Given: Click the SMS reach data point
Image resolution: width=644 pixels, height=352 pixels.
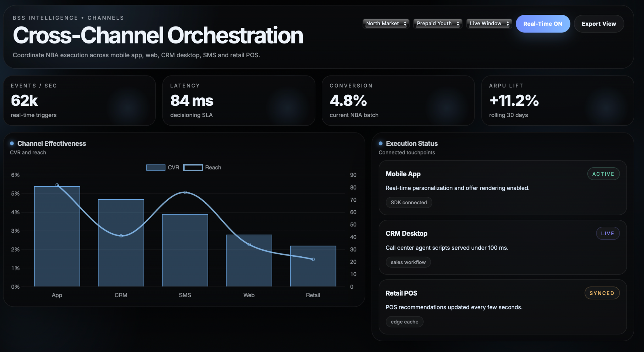Looking at the screenshot, I should [185, 192].
